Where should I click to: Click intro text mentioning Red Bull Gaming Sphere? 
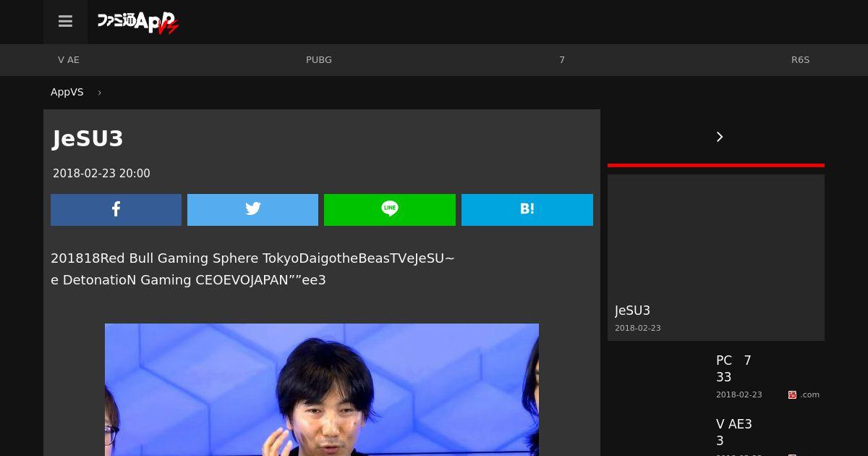(x=253, y=269)
